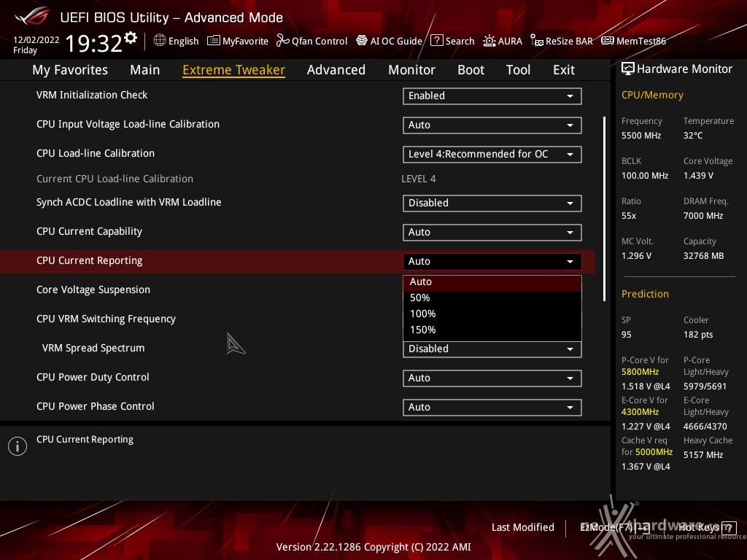
Task: Choose 100% current reporting option
Action: click(x=492, y=314)
